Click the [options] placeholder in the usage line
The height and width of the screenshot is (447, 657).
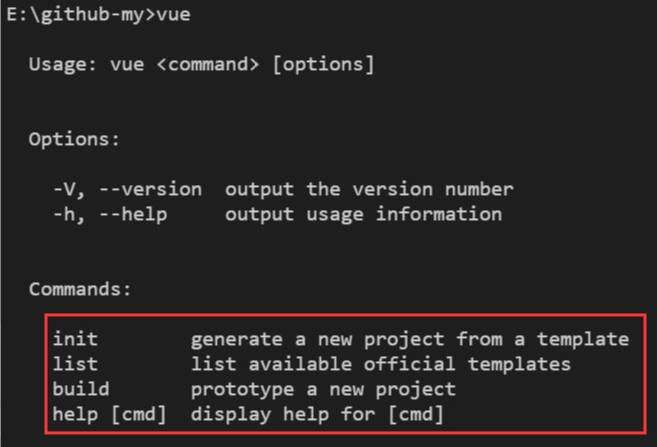click(x=324, y=65)
